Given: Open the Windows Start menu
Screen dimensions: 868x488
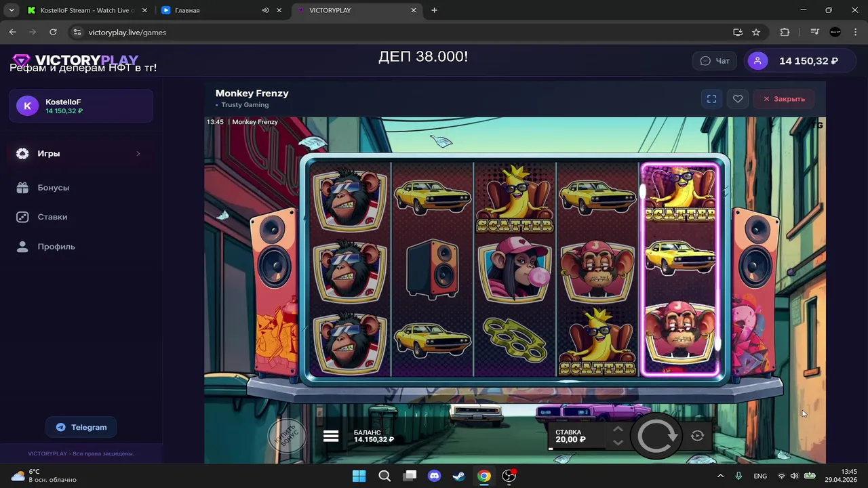Looking at the screenshot, I should point(359,476).
